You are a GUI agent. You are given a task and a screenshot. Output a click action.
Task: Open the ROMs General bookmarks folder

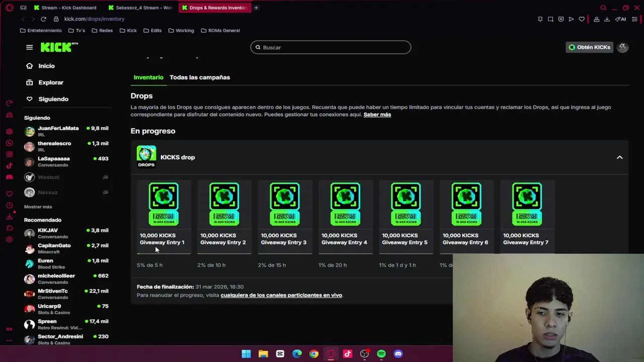pyautogui.click(x=220, y=31)
